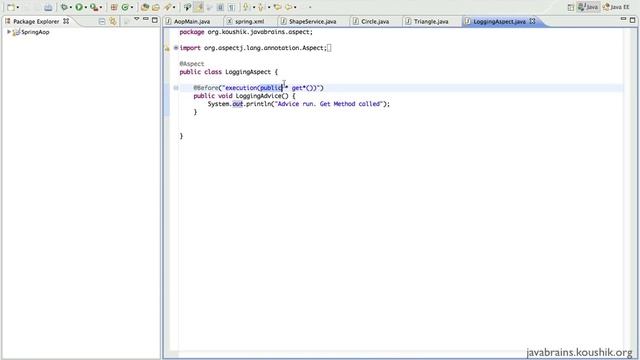The image size is (640, 360).
Task: Toggle Block Selection Mode icon
Action: coord(220,7)
